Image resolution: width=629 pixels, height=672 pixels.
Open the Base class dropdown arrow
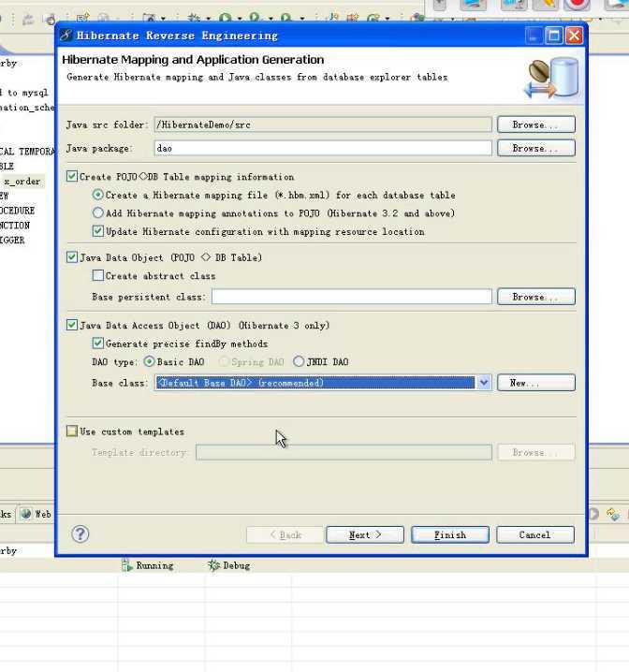[x=484, y=382]
